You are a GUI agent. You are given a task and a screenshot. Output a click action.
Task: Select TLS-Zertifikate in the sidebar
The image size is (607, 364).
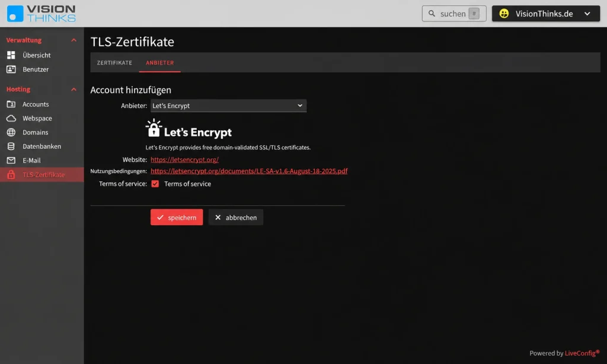(42, 175)
